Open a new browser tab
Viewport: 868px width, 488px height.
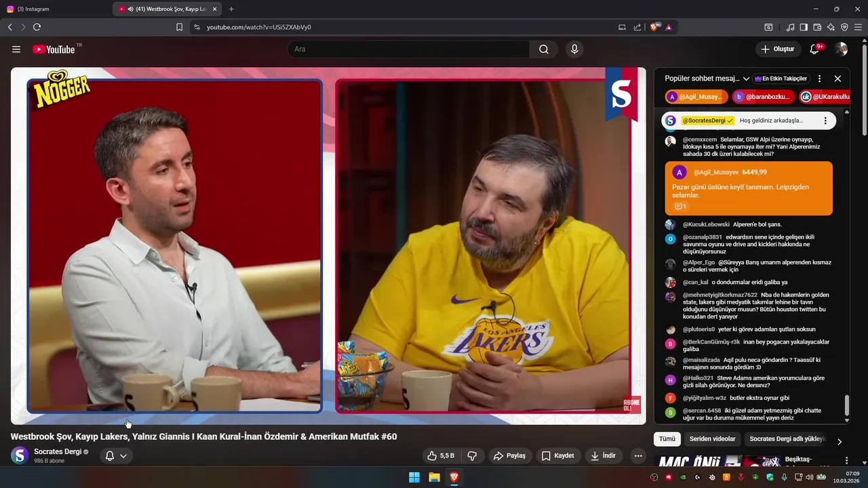point(231,9)
